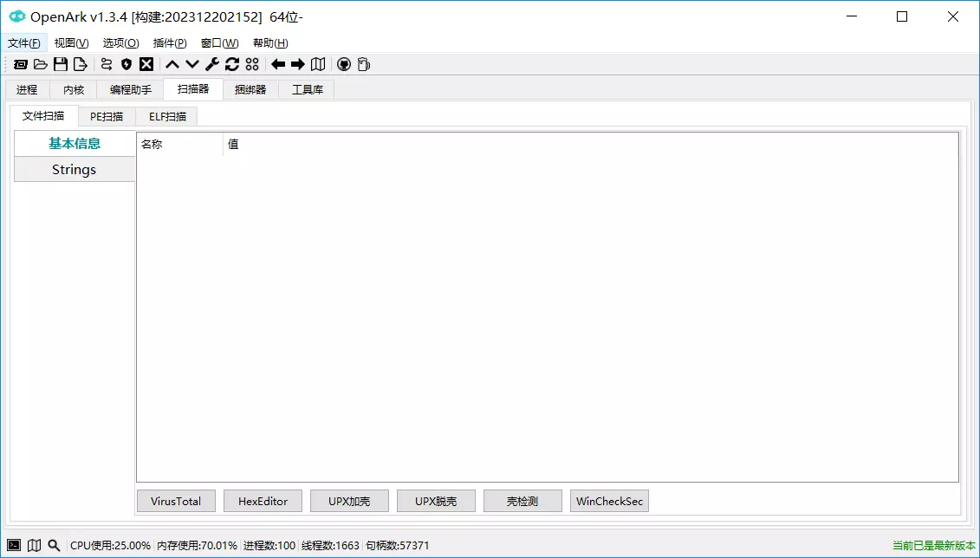Viewport: 980px width, 558px height.
Task: Click the up chevron toolbar icon
Action: (172, 64)
